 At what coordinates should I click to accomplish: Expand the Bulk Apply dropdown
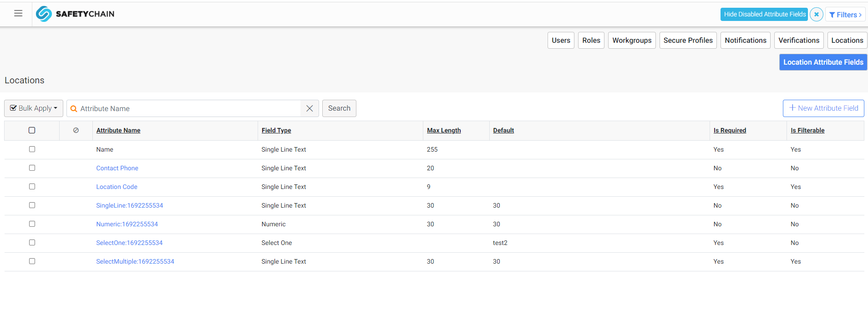[x=34, y=108]
